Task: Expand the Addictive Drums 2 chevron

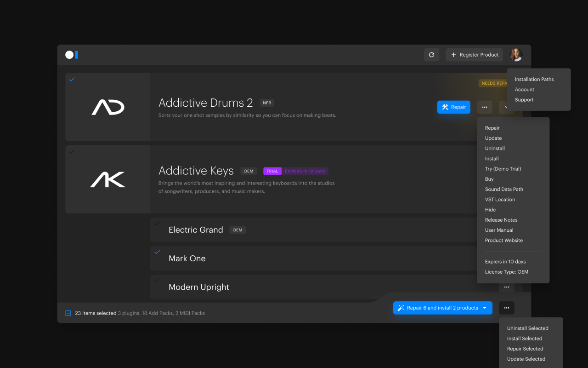Action: [506, 107]
